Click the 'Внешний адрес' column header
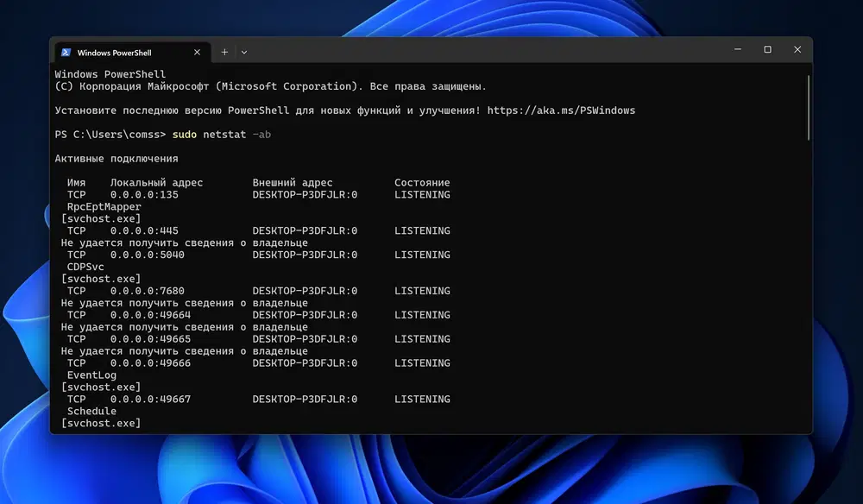The width and height of the screenshot is (863, 504). click(293, 182)
